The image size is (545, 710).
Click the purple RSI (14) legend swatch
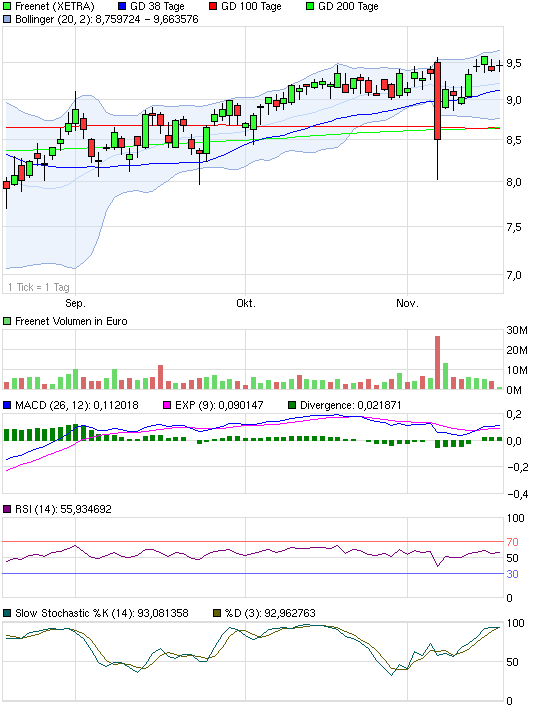coord(7,509)
